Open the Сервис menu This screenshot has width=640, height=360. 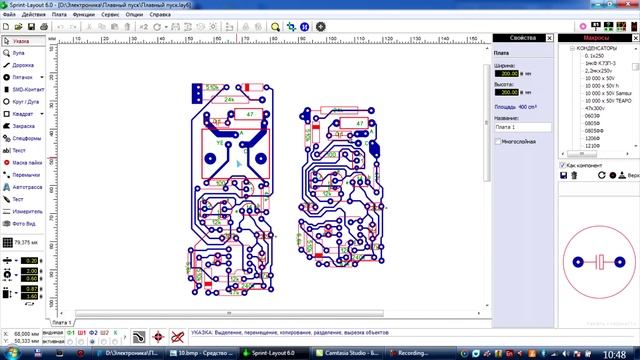tap(110, 14)
